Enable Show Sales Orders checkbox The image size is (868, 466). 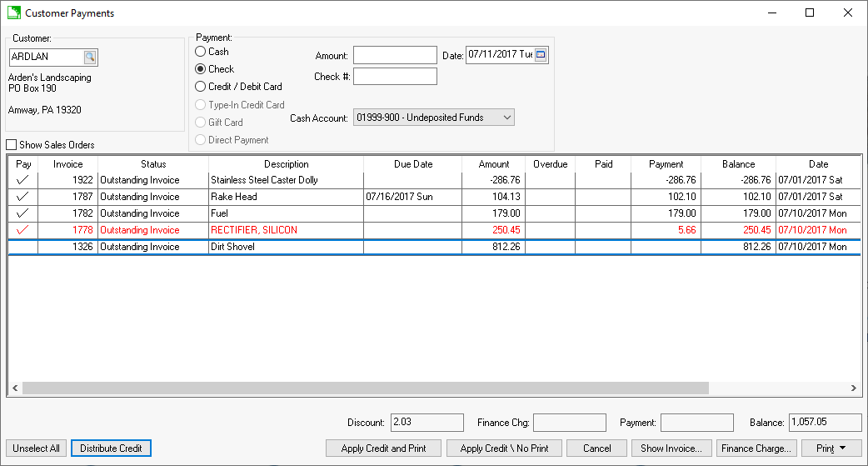tap(12, 145)
